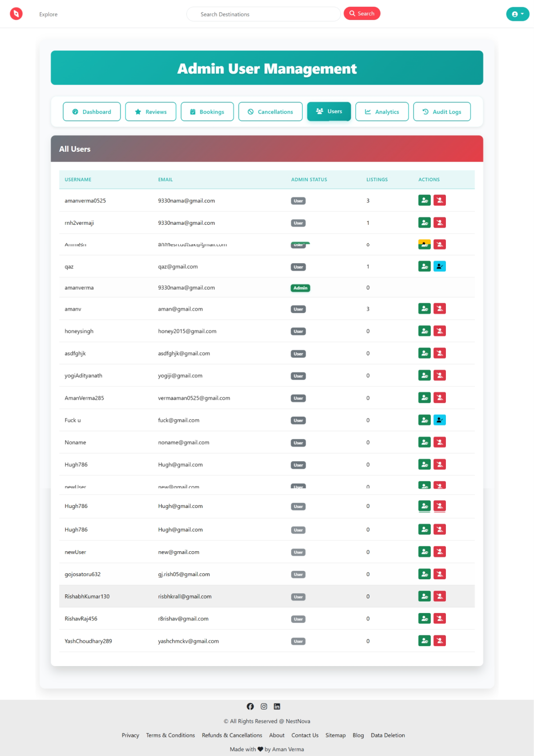Click the green make-admin icon for amanverma0525
534x756 pixels.
pos(424,200)
